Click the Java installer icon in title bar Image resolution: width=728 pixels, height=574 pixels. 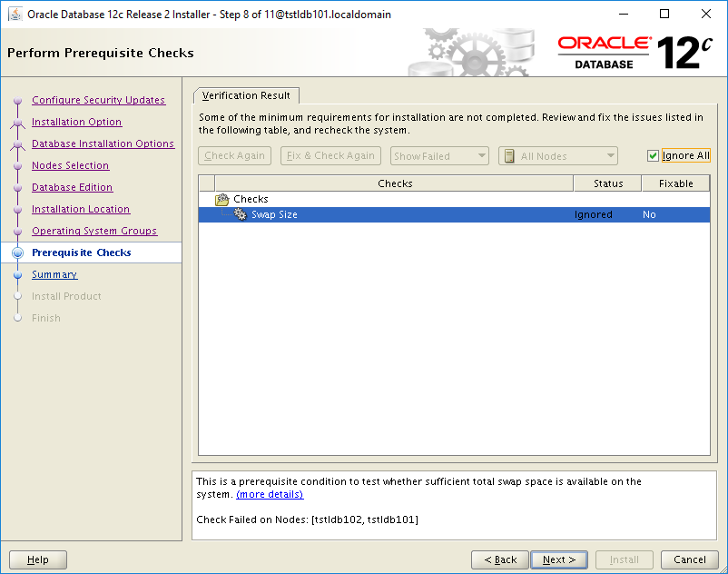click(15, 15)
